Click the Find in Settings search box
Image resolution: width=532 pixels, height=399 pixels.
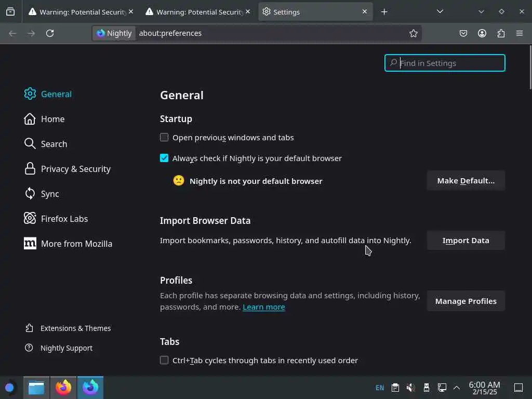click(x=445, y=63)
